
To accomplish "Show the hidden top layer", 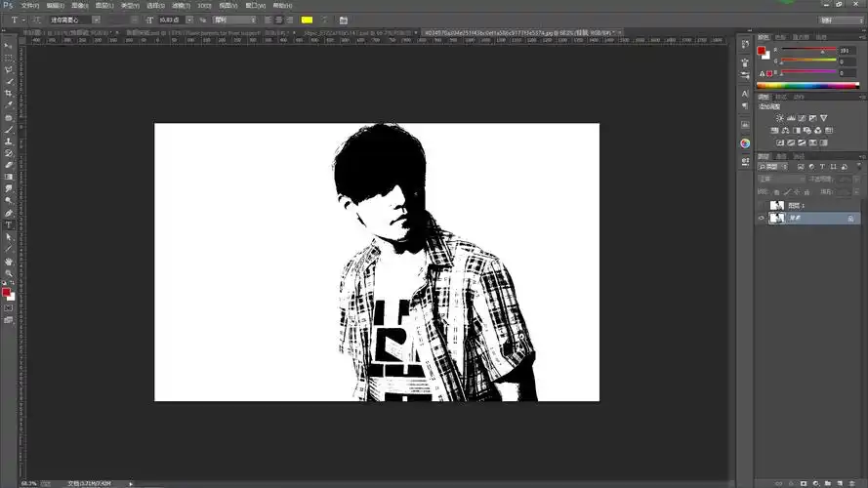I will 762,206.
